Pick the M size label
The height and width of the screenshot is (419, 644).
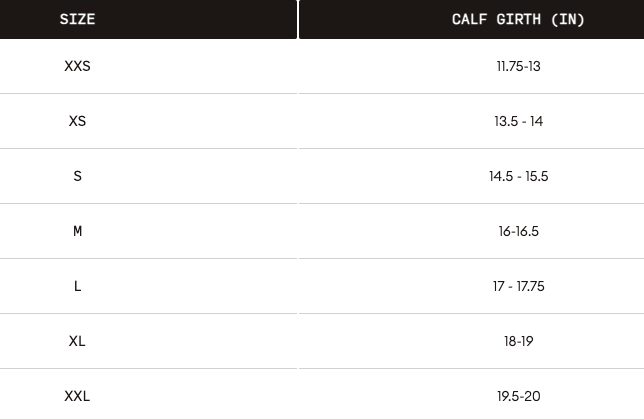(x=77, y=231)
